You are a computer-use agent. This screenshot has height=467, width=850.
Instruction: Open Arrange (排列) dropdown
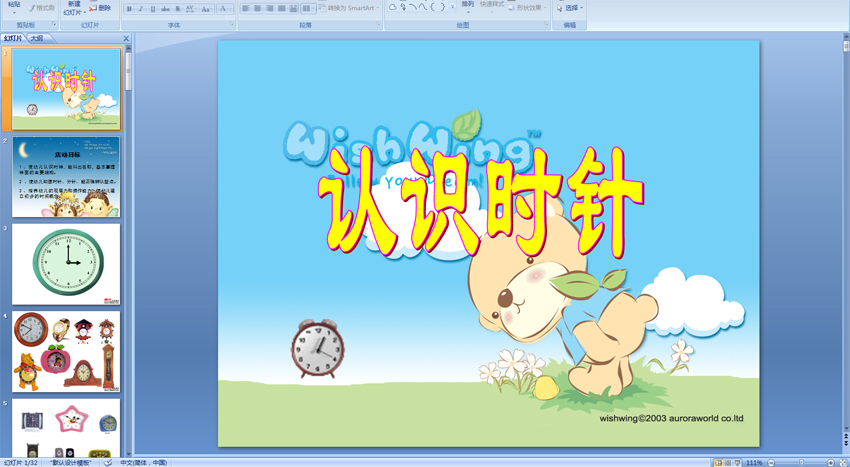tap(468, 7)
